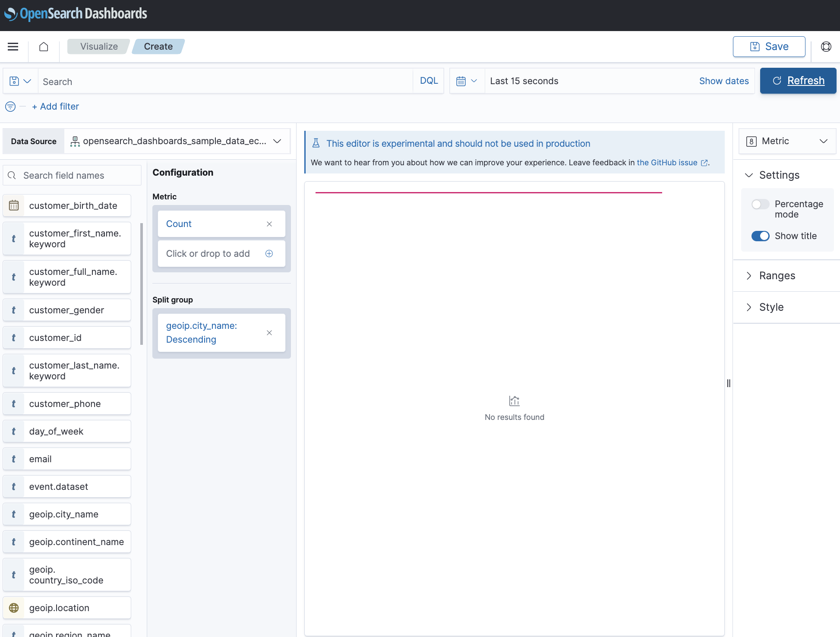
Task: Toggle Percentage mode switch
Action: (x=760, y=204)
